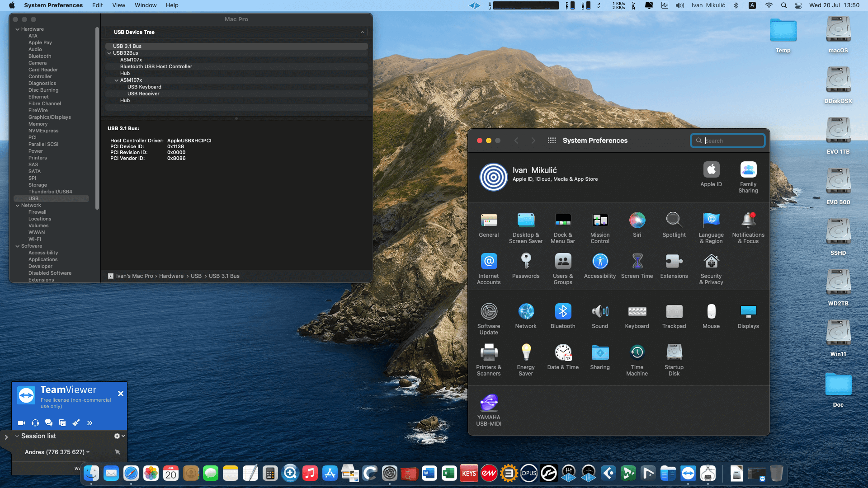The image size is (868, 488).
Task: Open Date & Time preferences
Action: 563,357
